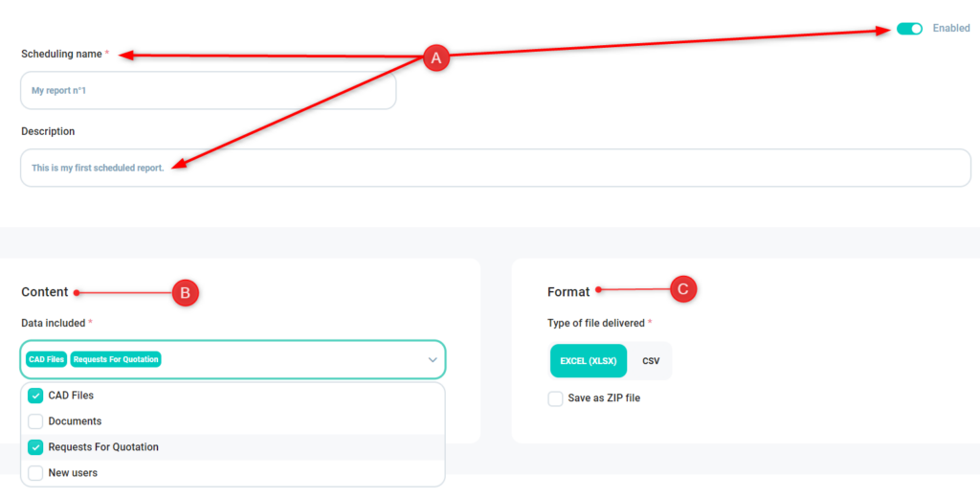Image resolution: width=980 pixels, height=499 pixels.
Task: Click the Requests For Quotation tag chip
Action: 116,360
